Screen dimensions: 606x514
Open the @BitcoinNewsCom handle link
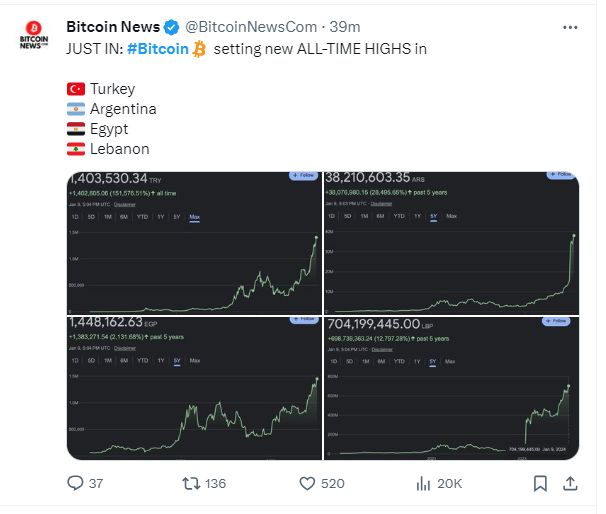pyautogui.click(x=251, y=27)
